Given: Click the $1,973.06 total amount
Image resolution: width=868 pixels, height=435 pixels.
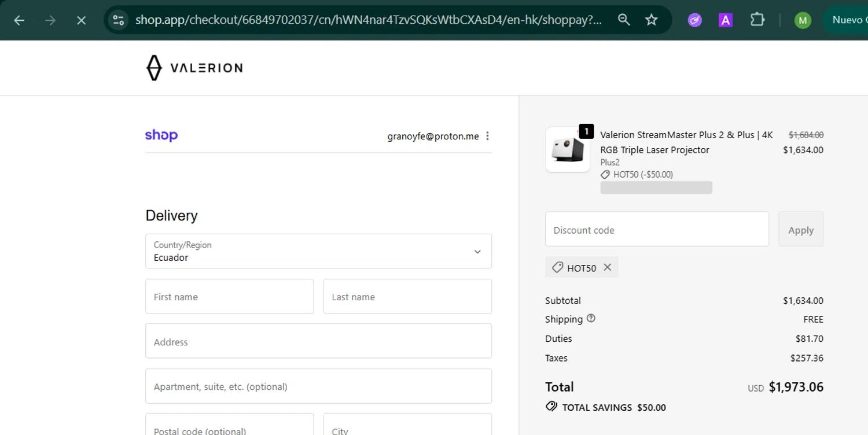Looking at the screenshot, I should click(796, 387).
